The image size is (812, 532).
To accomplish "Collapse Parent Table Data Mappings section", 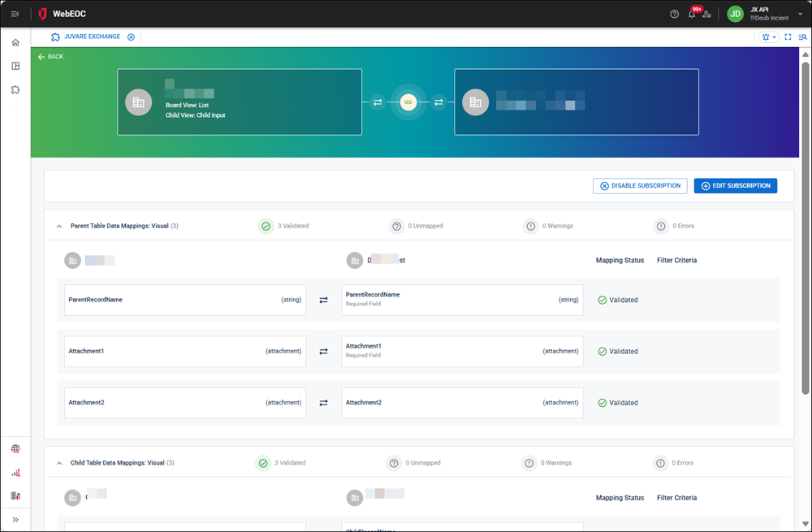I will coord(59,227).
